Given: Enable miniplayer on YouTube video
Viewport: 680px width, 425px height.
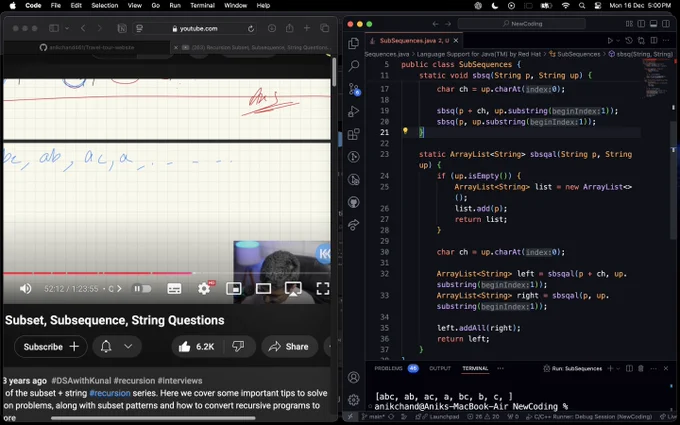Looking at the screenshot, I should tap(234, 288).
